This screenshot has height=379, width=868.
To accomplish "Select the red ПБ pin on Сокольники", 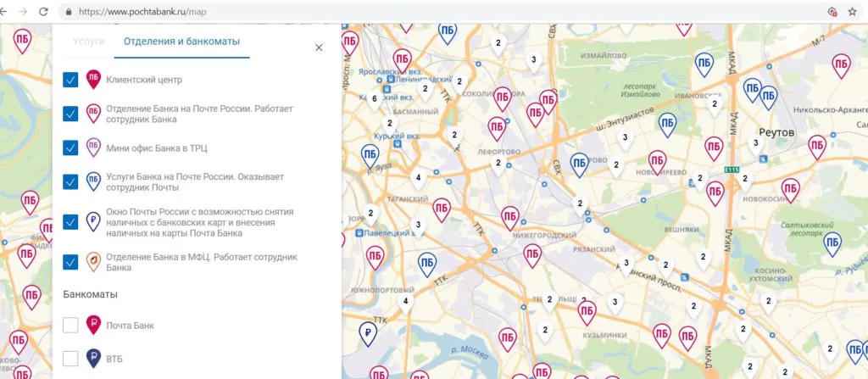I will click(502, 99).
